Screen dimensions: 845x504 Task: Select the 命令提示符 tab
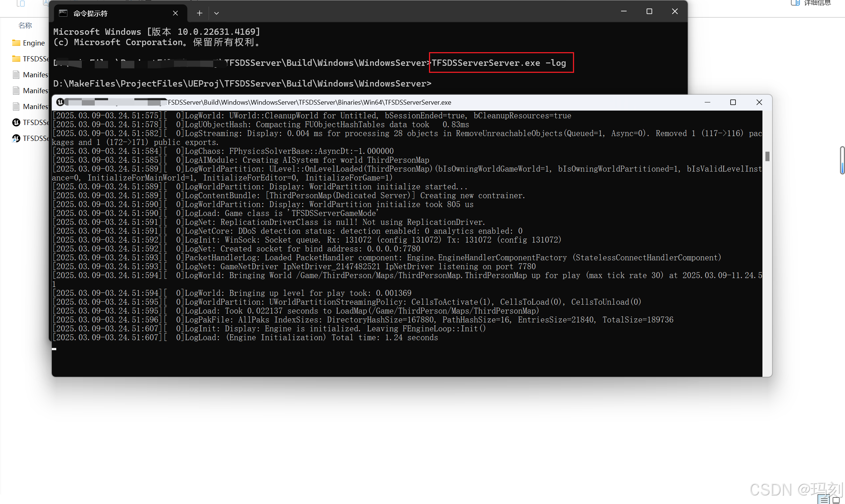click(111, 13)
